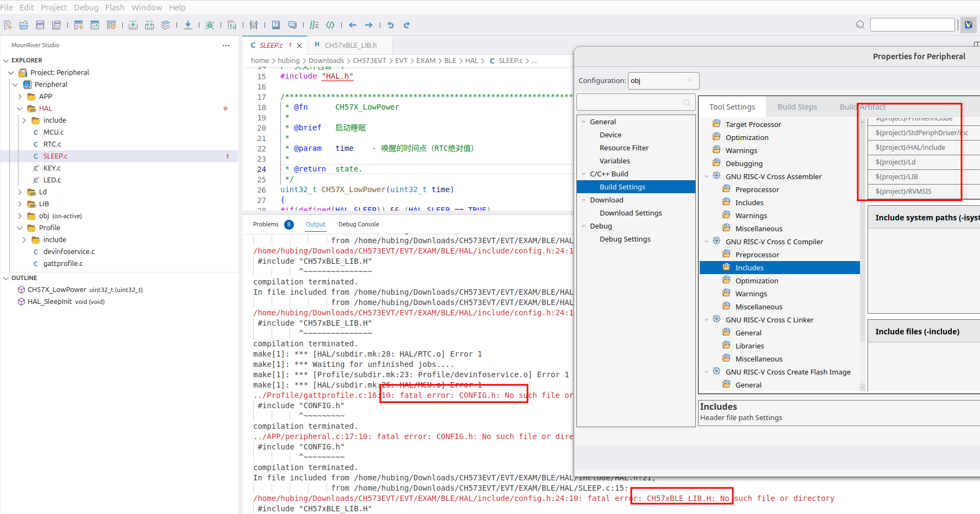This screenshot has width=980, height=514.
Task: Collapse the Profile folder
Action: pyautogui.click(x=20, y=228)
